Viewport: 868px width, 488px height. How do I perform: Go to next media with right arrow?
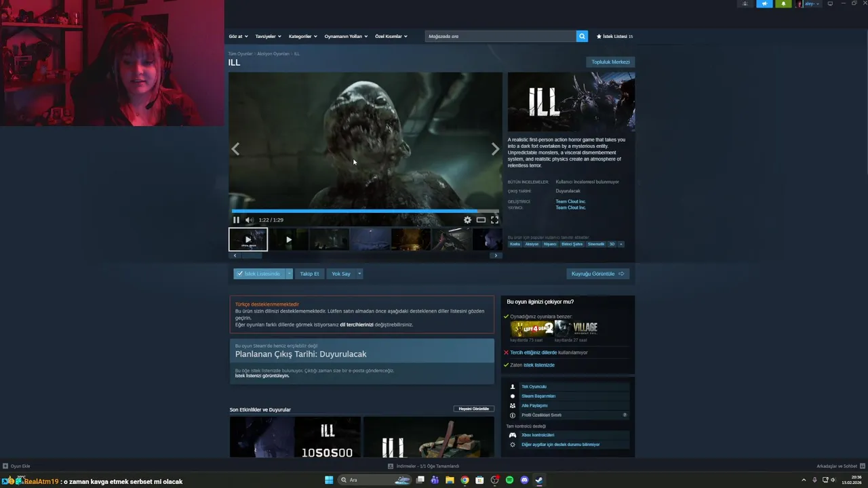[495, 149]
